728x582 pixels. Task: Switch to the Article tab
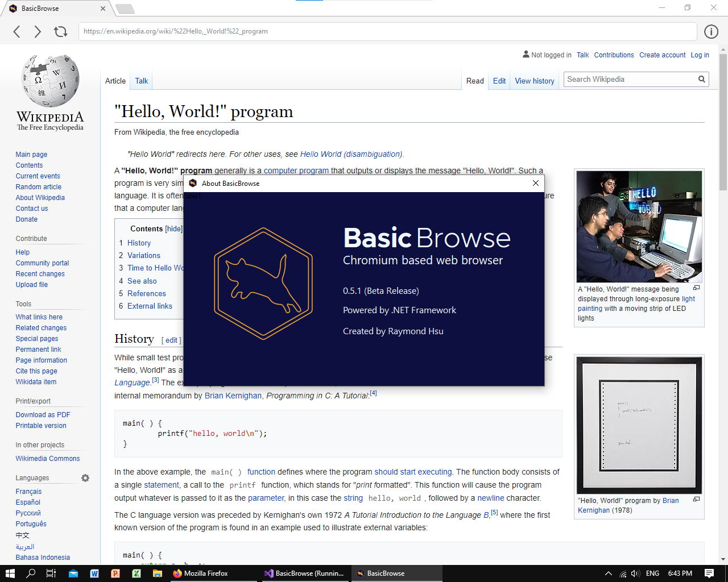coord(115,81)
